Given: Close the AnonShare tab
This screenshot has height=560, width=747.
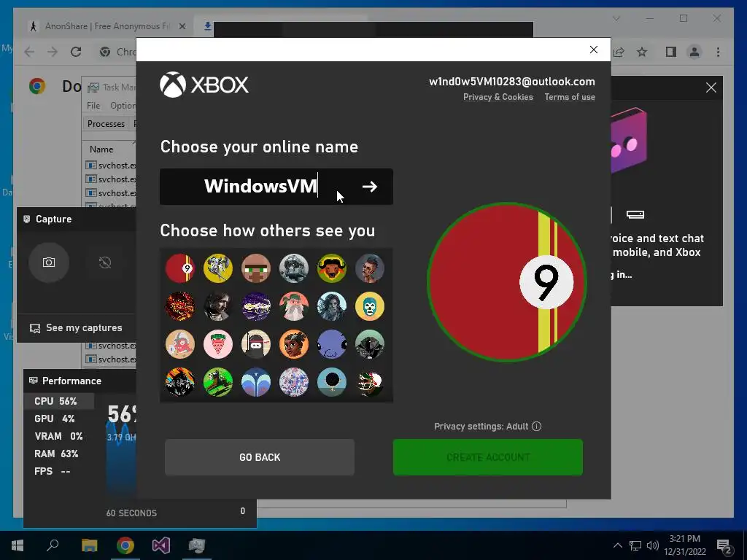Looking at the screenshot, I should pyautogui.click(x=182, y=26).
